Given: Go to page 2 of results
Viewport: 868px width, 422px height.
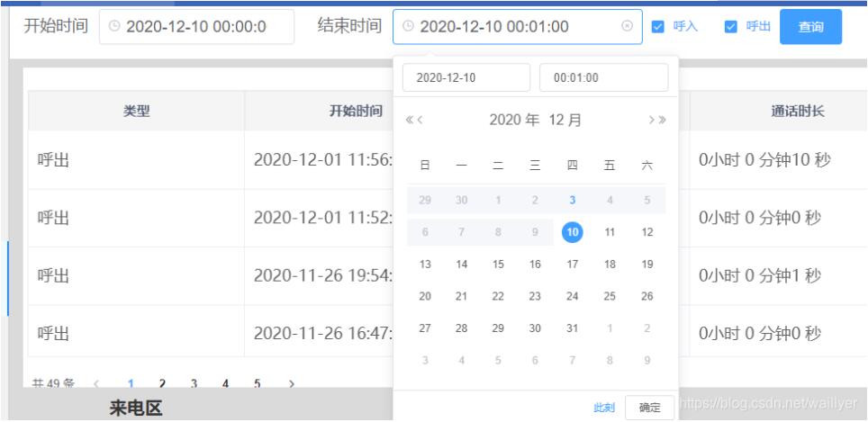Looking at the screenshot, I should click(x=162, y=384).
